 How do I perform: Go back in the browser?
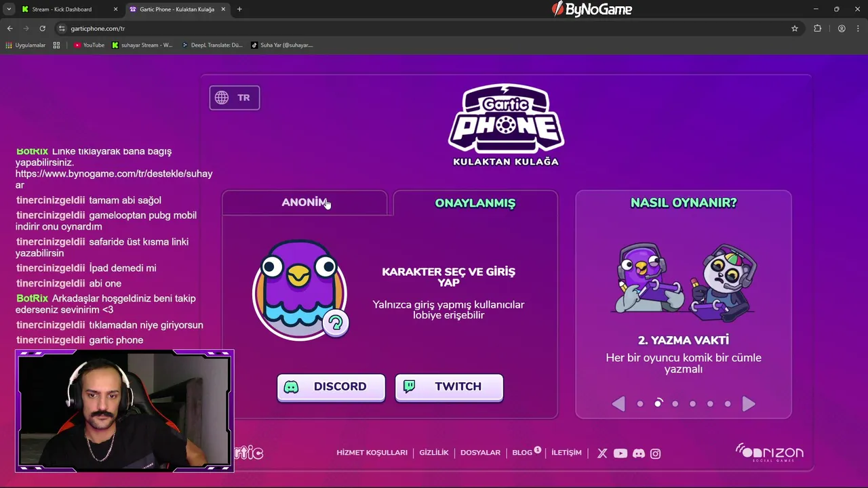tap(9, 28)
